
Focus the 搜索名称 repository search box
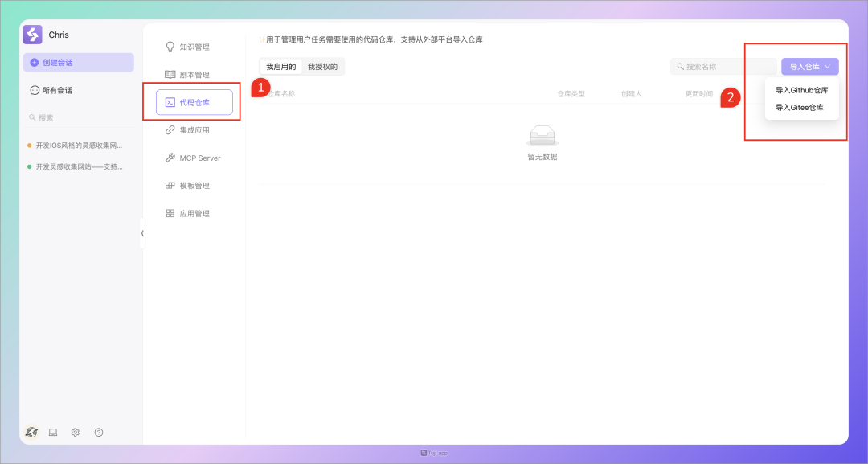point(723,67)
